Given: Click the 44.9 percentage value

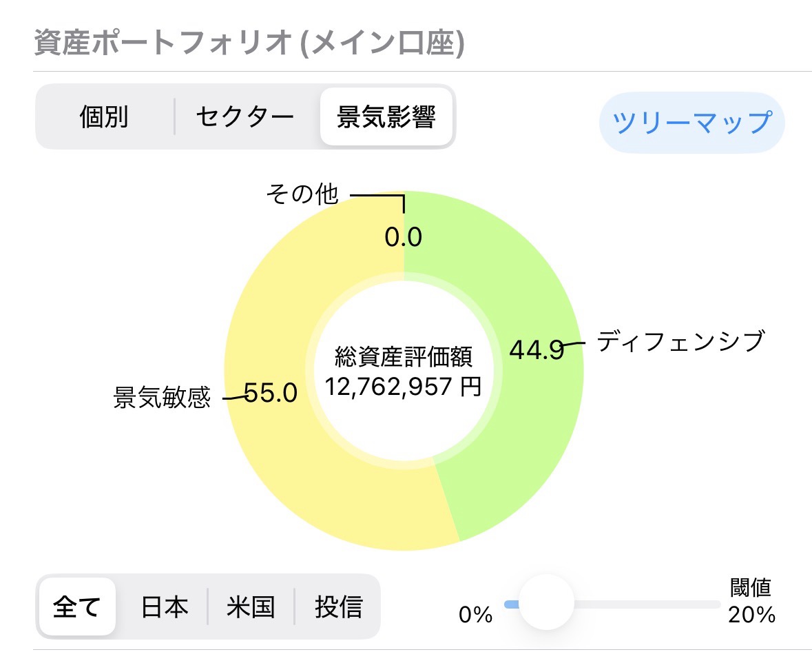Looking at the screenshot, I should [x=535, y=350].
